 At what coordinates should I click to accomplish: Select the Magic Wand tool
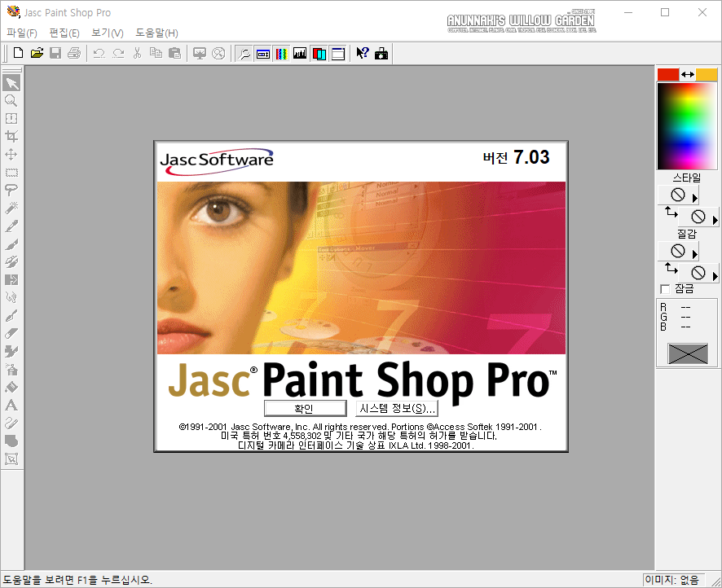11,207
